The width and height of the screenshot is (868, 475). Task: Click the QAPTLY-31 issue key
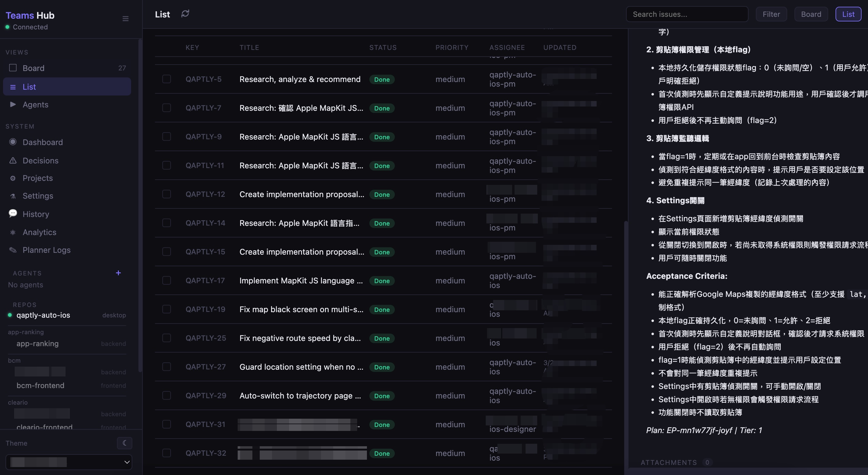(205, 424)
